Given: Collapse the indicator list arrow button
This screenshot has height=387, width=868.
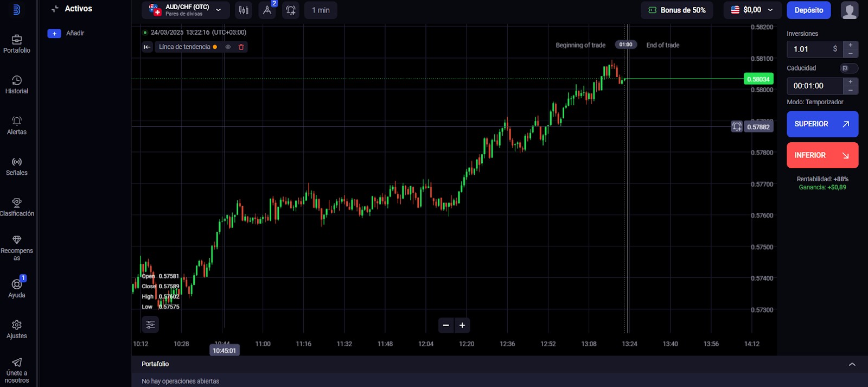Looking at the screenshot, I should tap(147, 47).
